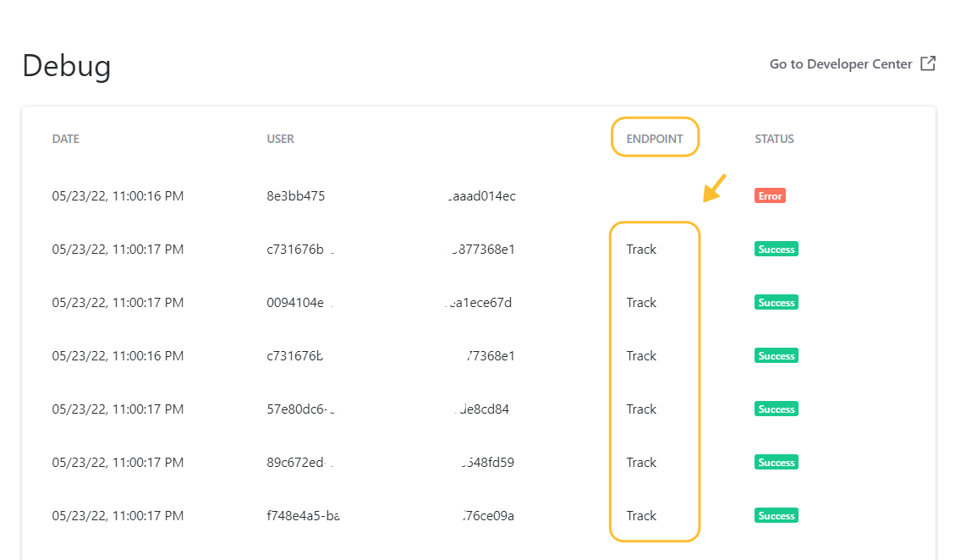Select the ENDPOINT column header

(655, 138)
